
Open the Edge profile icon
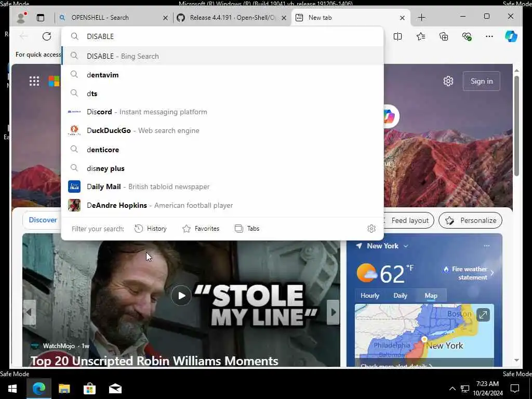tap(21, 17)
